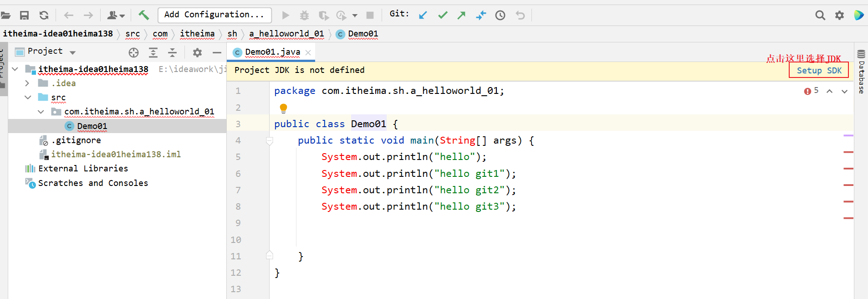This screenshot has height=299, width=868.
Task: Select the Demo01.java editor tab
Action: click(272, 52)
